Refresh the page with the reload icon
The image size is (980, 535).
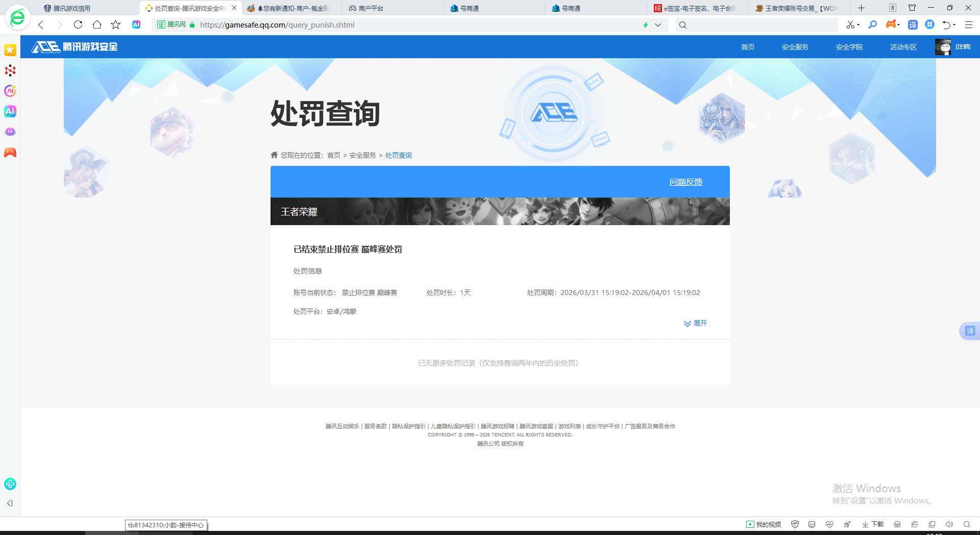pos(78,25)
